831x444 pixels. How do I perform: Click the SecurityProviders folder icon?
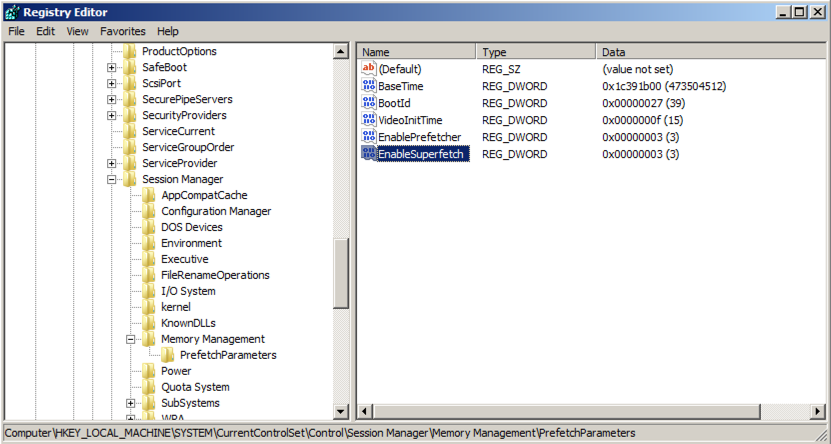tap(130, 115)
